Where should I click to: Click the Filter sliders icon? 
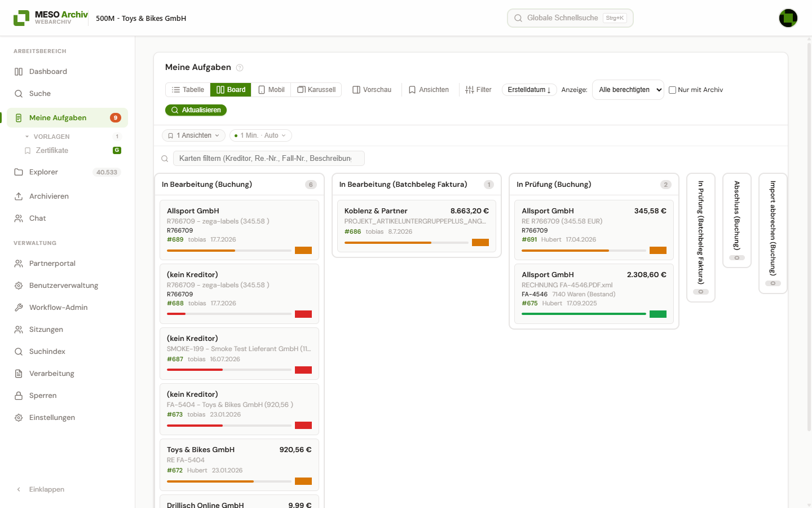pos(470,90)
